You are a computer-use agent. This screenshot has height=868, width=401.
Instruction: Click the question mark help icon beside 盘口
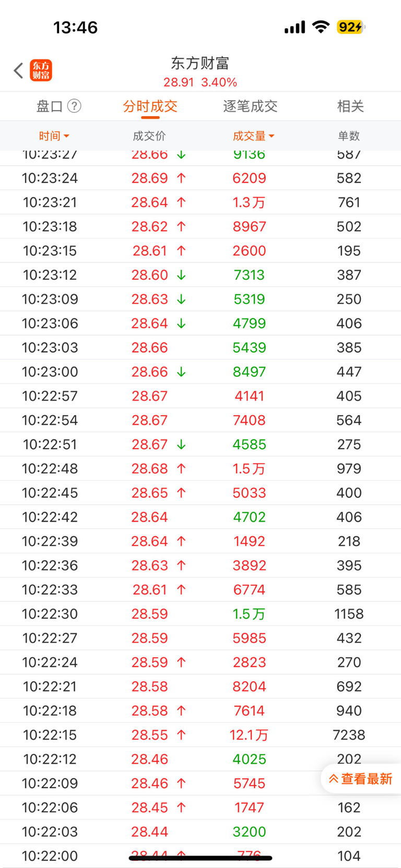click(x=74, y=106)
